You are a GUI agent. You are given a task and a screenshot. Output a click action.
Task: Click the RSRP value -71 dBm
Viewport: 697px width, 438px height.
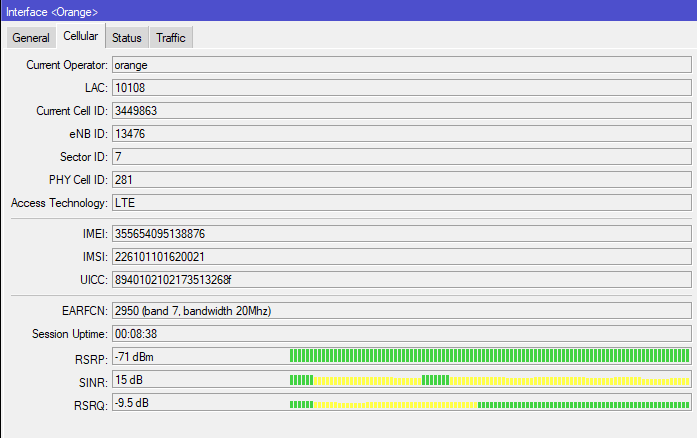click(134, 357)
